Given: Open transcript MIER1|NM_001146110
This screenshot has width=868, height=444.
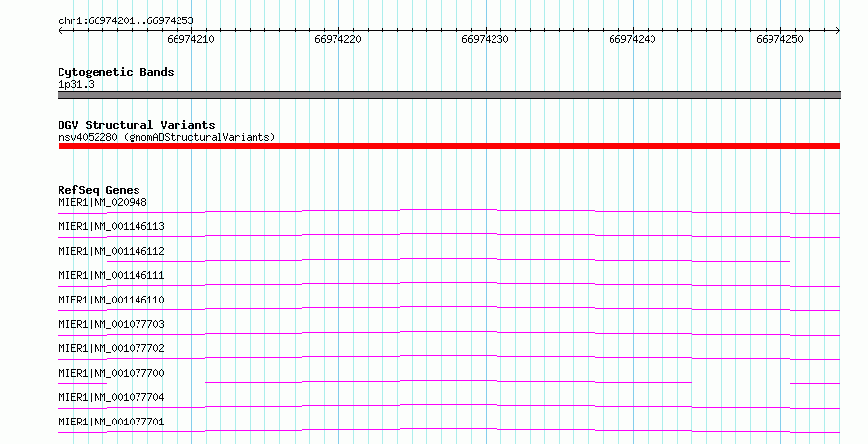Looking at the screenshot, I should (x=111, y=300).
